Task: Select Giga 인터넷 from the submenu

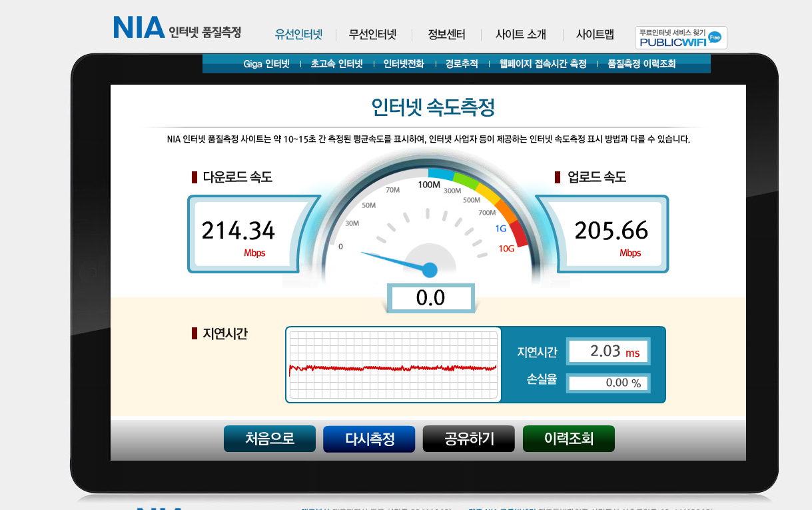Action: pyautogui.click(x=266, y=63)
